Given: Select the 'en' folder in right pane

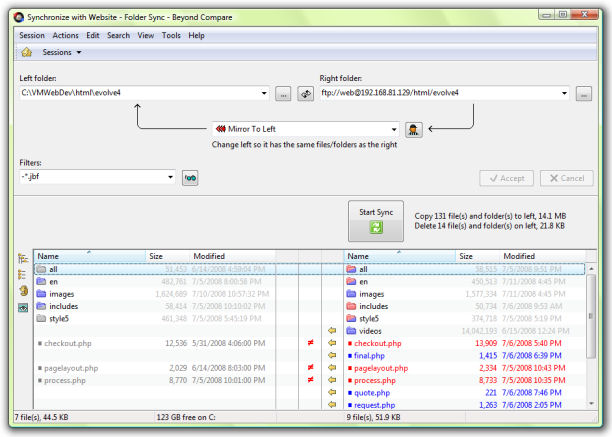Looking at the screenshot, I should [464, 282].
